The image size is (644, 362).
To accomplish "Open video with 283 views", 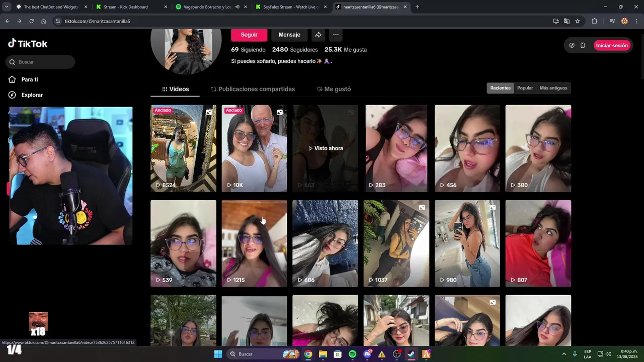I will [396, 148].
